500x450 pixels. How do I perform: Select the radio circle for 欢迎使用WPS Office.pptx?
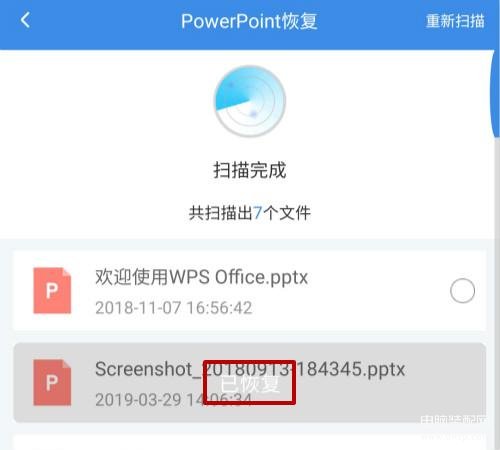pos(462,291)
